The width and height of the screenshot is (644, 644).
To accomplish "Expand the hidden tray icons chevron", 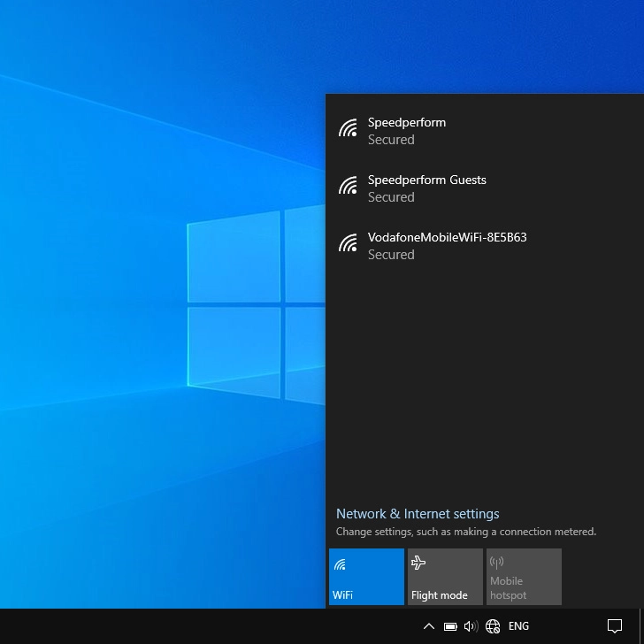I will coord(429,626).
